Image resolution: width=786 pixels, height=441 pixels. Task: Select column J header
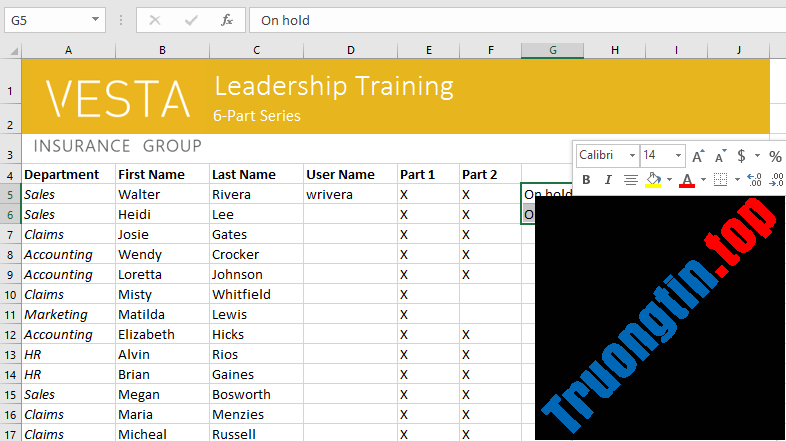pyautogui.click(x=738, y=50)
